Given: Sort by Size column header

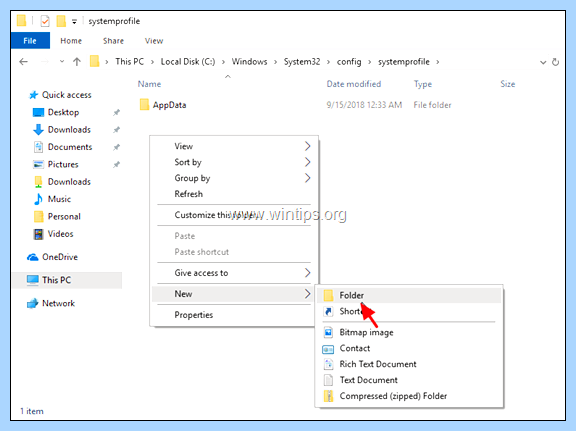Looking at the screenshot, I should [508, 84].
